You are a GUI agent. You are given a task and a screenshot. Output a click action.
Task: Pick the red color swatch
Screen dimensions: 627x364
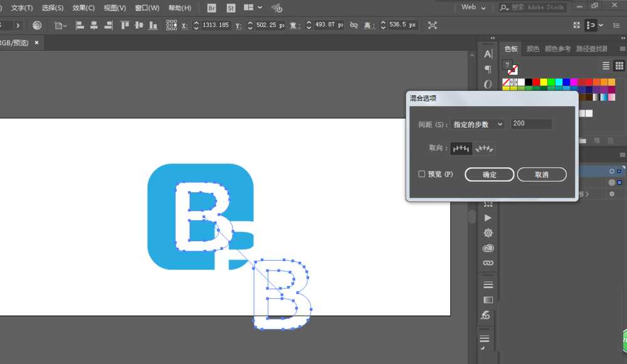tap(536, 82)
